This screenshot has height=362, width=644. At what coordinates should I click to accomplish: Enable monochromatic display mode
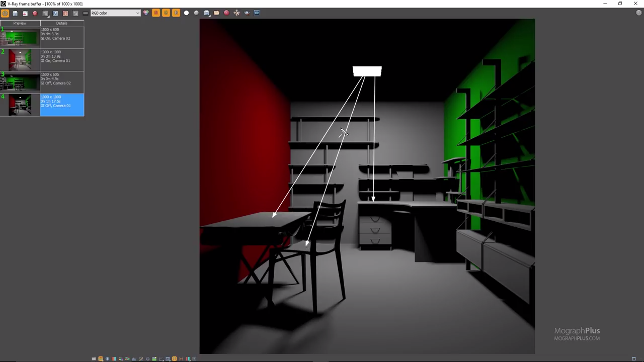click(x=196, y=13)
